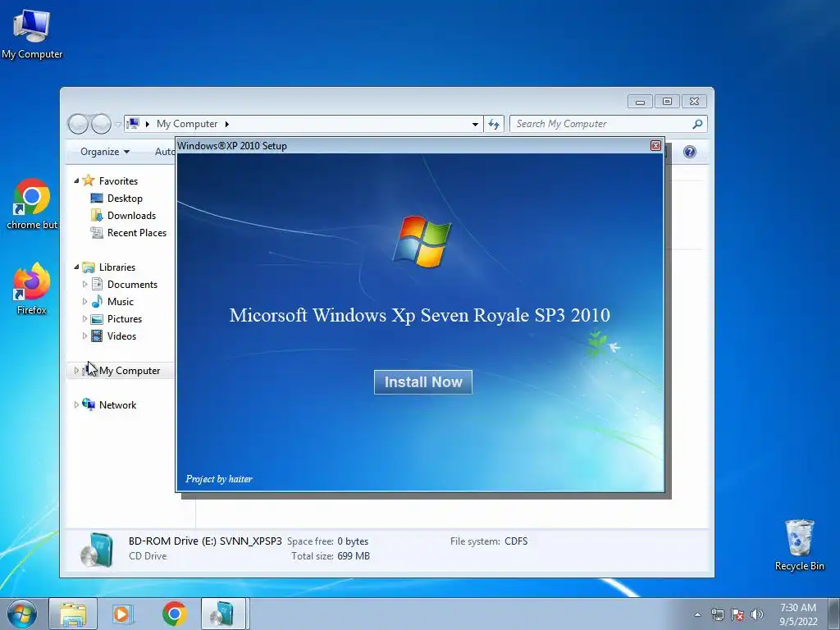Collapse the Libraries section

coord(76,267)
